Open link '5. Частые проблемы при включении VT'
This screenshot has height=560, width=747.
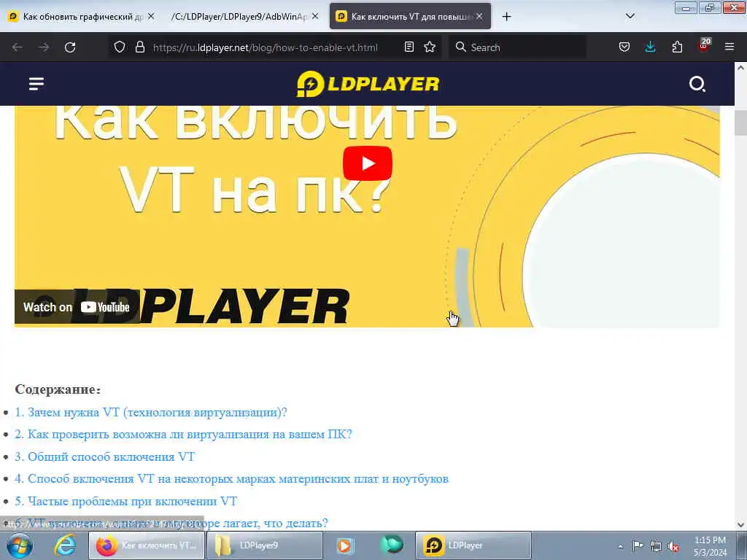click(x=125, y=501)
